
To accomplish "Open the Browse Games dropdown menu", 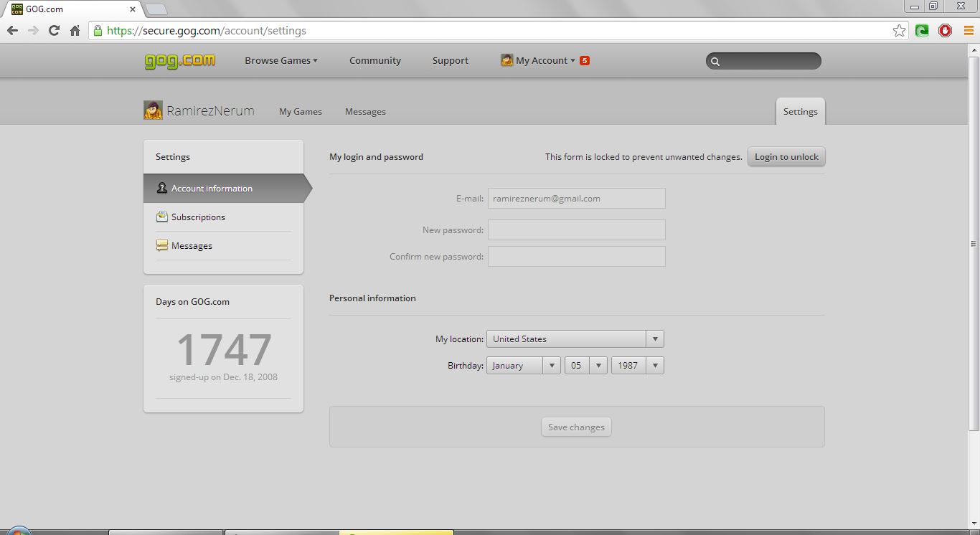I will pos(281,60).
